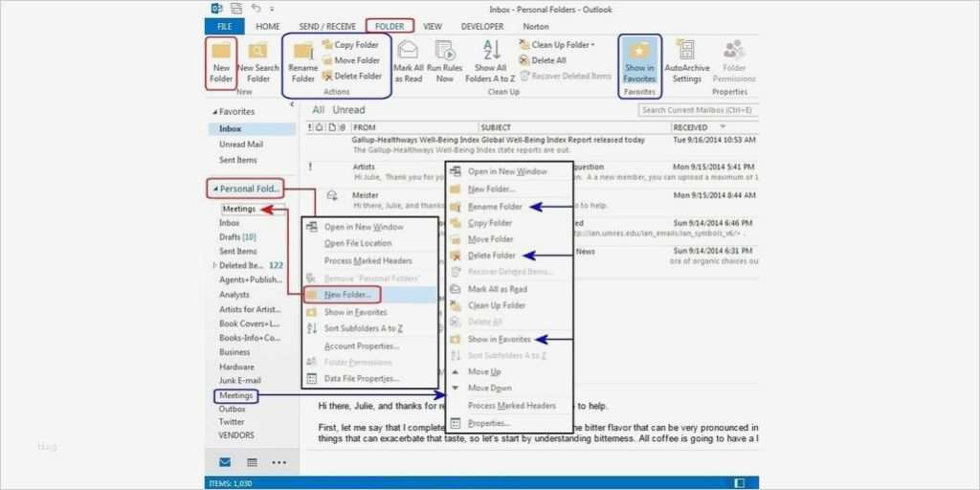Open the Clean Up Folder dropdown in the ribbon
Screen dimensions: 980x490
click(556, 45)
